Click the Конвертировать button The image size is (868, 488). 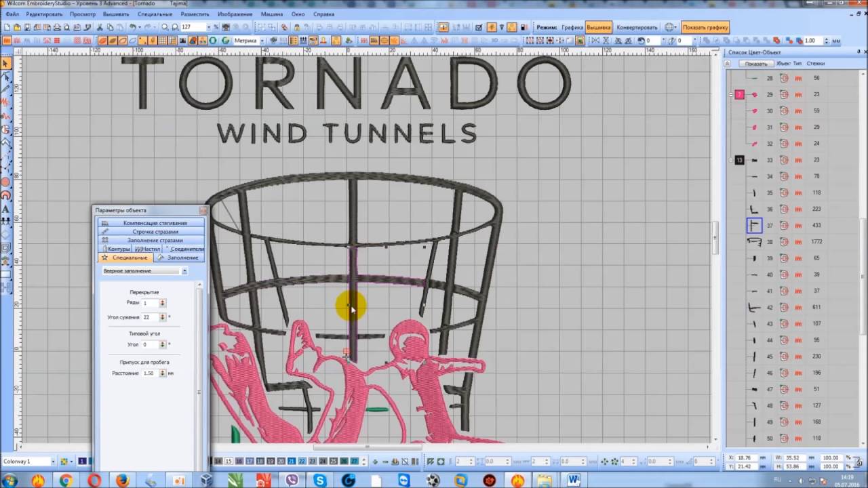coord(637,27)
